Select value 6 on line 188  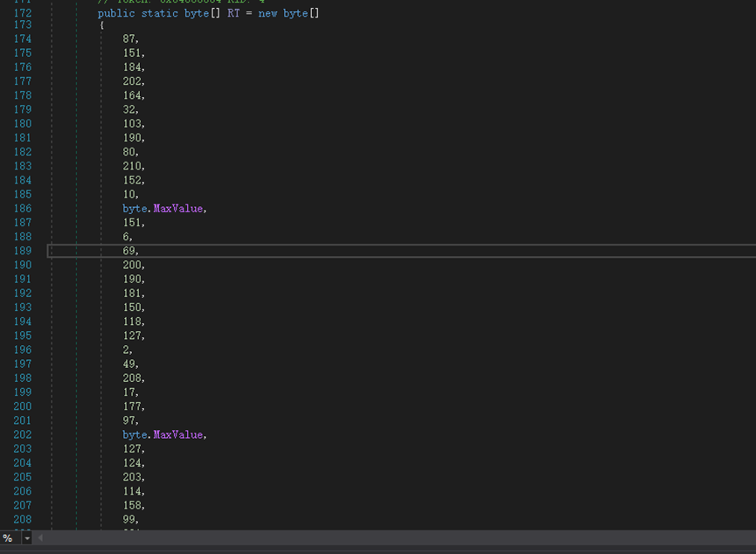click(x=126, y=237)
